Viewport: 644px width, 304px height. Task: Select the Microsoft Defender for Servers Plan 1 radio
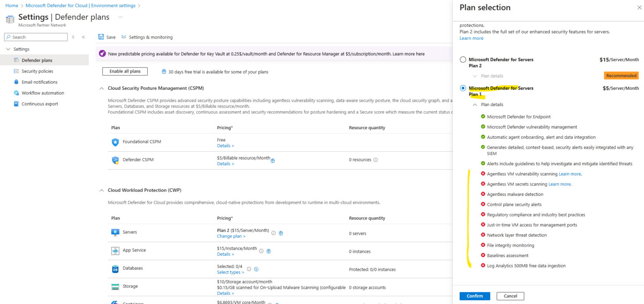[x=463, y=88]
